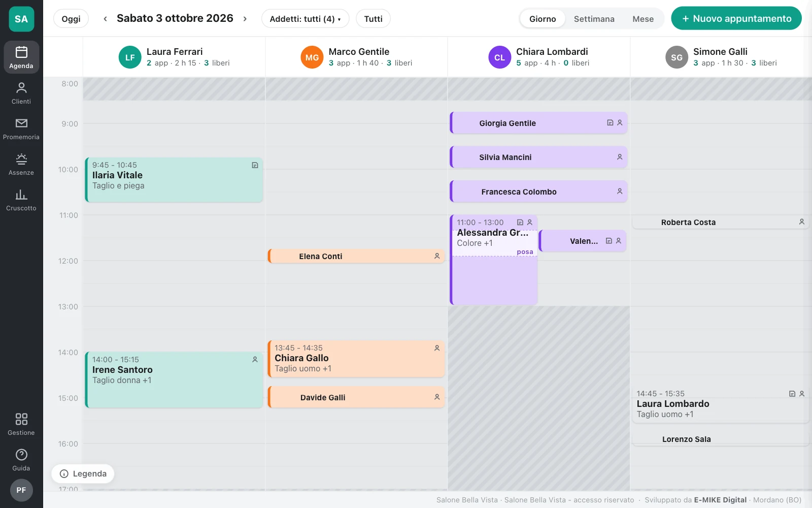The width and height of the screenshot is (812, 508).
Task: Open the Agenda section in sidebar
Action: point(21,57)
